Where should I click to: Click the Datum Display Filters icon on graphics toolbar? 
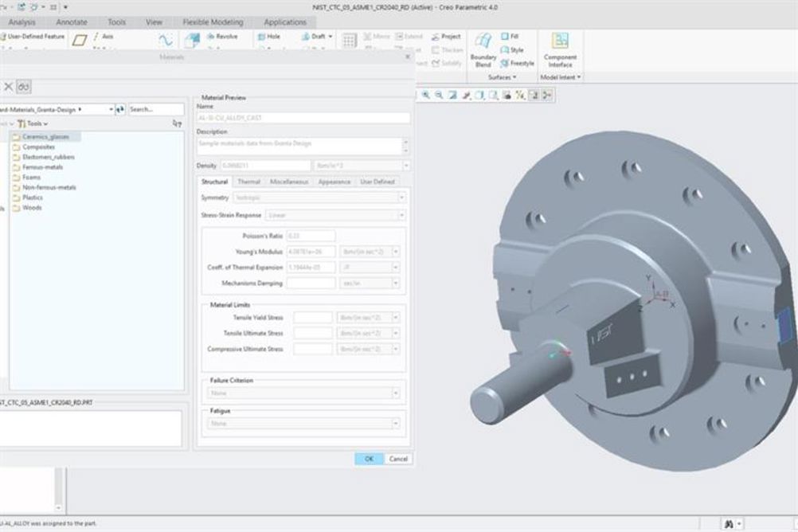coord(520,95)
